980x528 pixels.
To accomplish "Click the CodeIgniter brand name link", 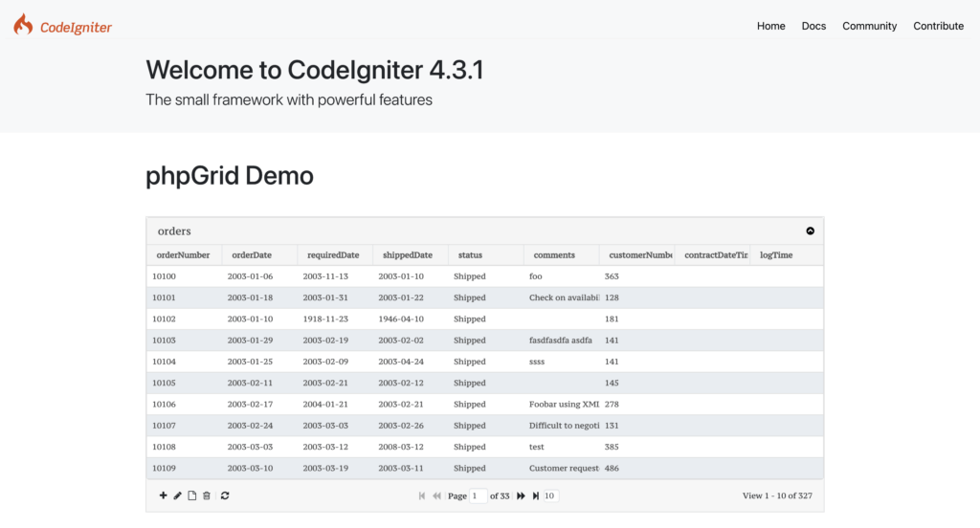I will 76,27.
